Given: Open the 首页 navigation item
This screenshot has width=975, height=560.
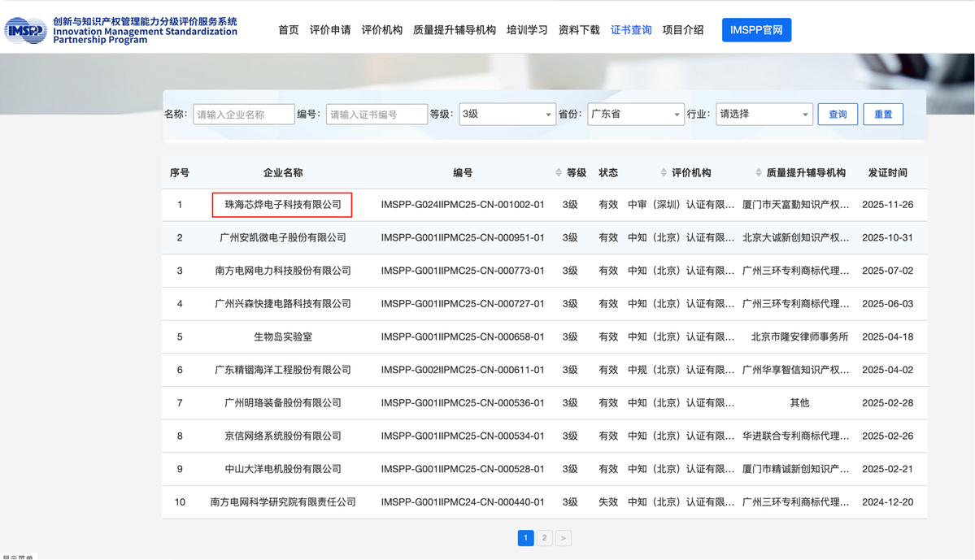Looking at the screenshot, I should pyautogui.click(x=289, y=30).
